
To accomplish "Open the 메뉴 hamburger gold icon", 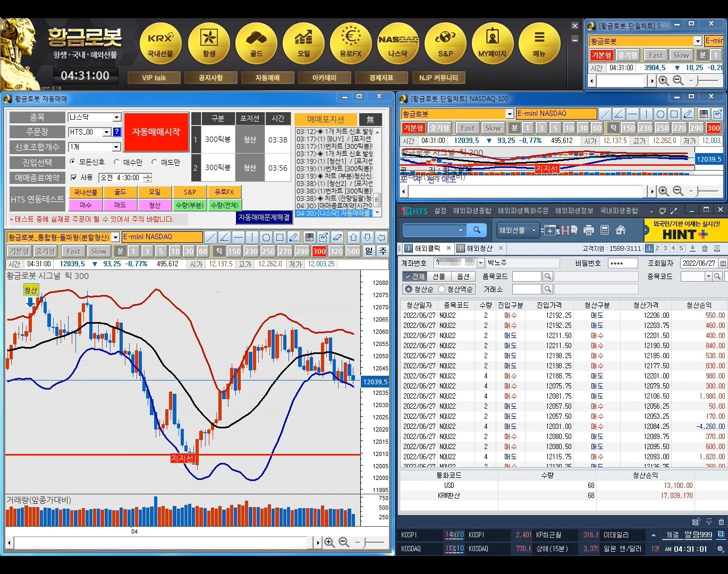I will 539,44.
